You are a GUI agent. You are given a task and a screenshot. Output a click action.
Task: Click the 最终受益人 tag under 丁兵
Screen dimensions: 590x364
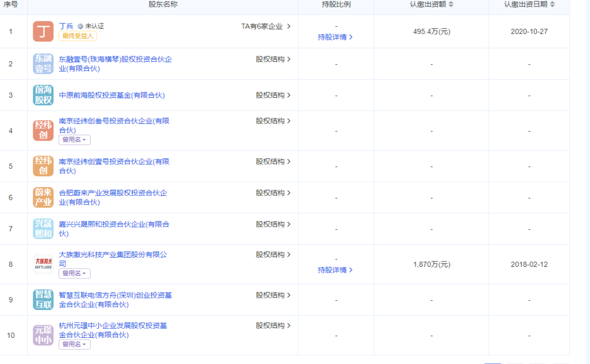click(x=78, y=36)
